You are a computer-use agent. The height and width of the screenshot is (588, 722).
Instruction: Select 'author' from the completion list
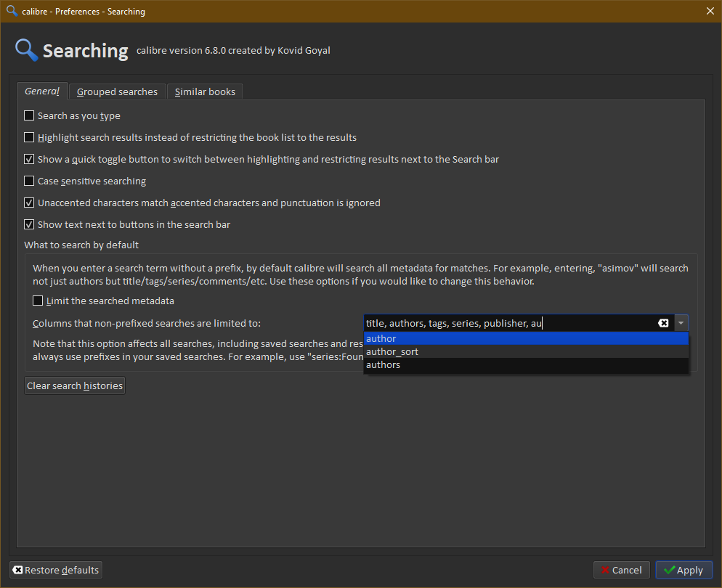pyautogui.click(x=526, y=338)
